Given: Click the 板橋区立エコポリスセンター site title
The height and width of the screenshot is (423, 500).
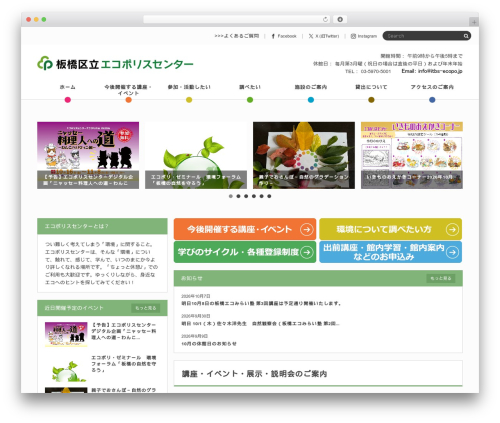Looking at the screenshot, I should [125, 64].
